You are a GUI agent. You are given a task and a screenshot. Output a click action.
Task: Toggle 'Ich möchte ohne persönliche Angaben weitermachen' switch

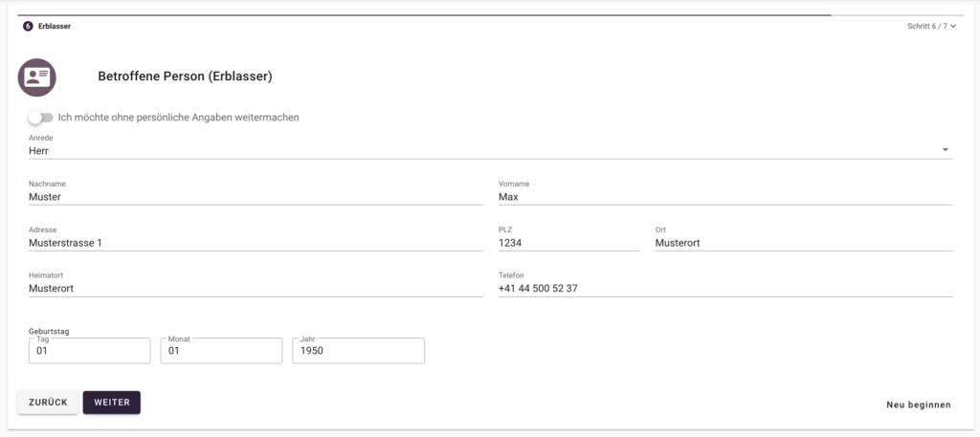pyautogui.click(x=39, y=118)
